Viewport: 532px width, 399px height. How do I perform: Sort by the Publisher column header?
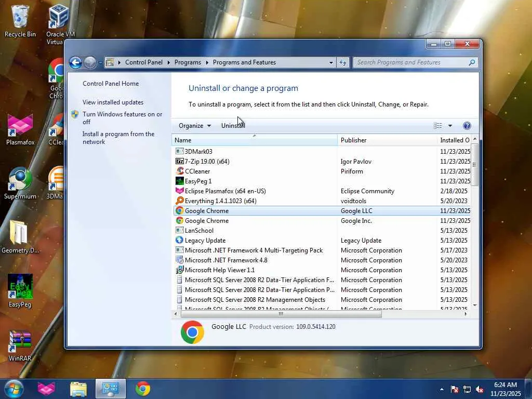click(x=387, y=140)
